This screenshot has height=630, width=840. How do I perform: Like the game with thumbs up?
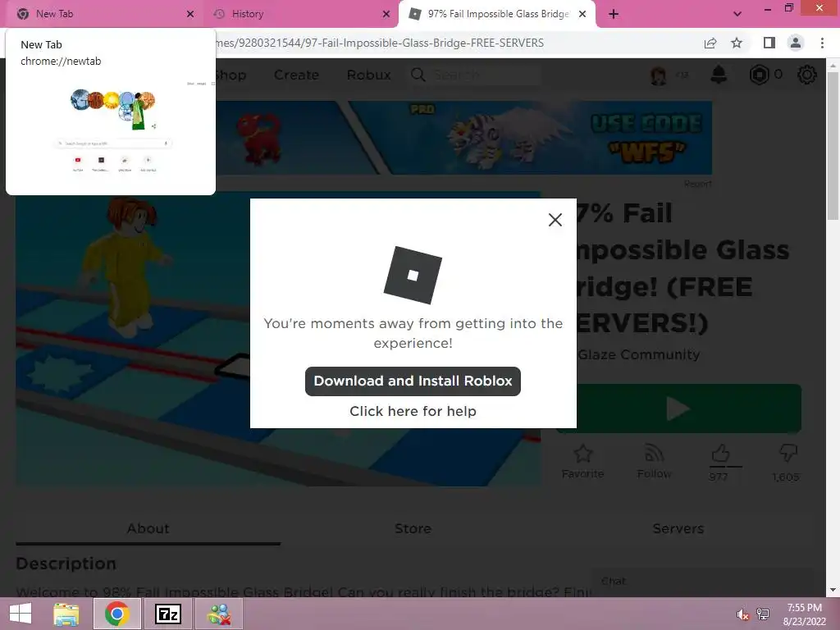pyautogui.click(x=720, y=454)
